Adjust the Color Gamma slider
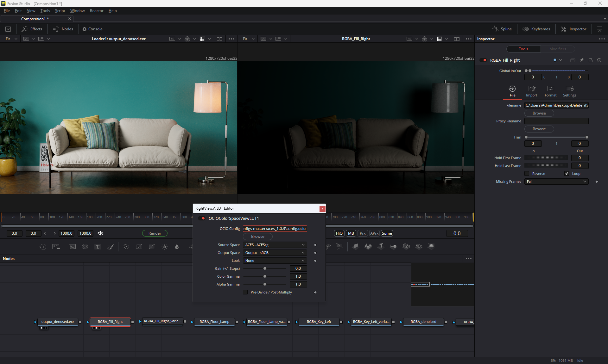Screen dimensions: 608x364 tap(265, 276)
